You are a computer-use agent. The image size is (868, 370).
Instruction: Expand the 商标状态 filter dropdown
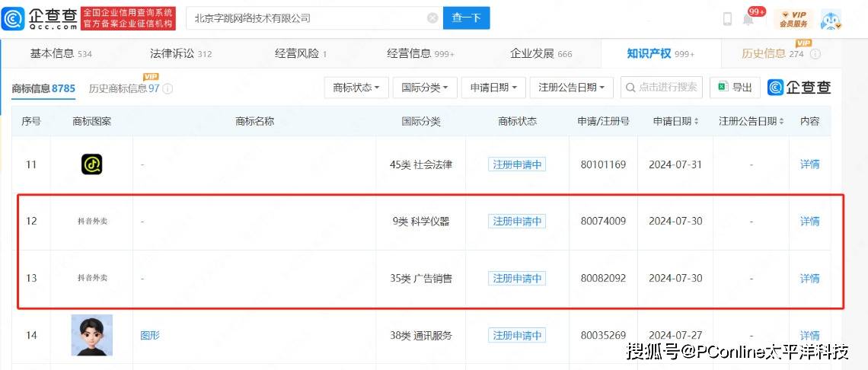(356, 88)
